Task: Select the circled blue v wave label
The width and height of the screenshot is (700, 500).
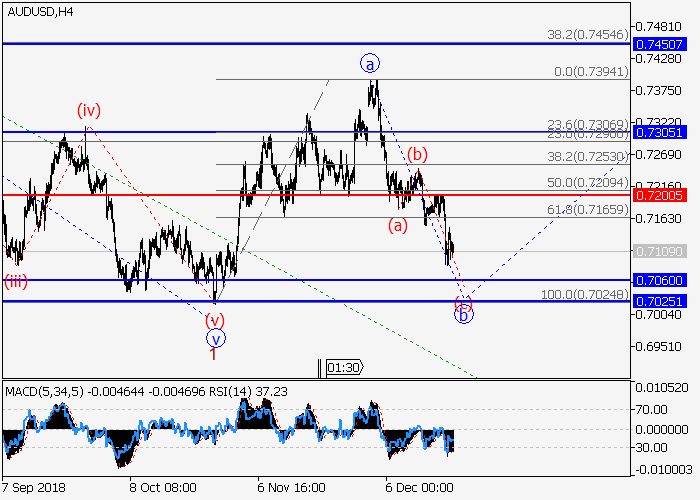Action: coord(215,338)
